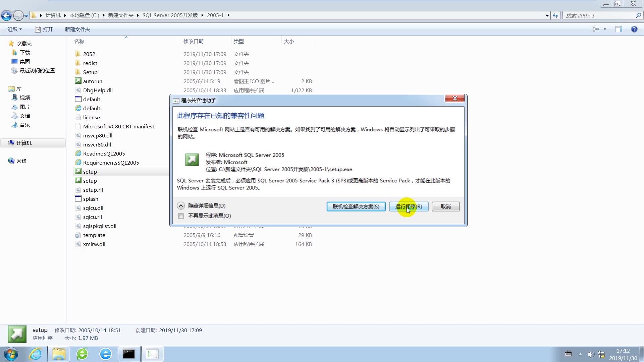Click 本地磁盘 (C:) in the address breadcrumb
Viewport: 644px width, 362px height.
pos(84,15)
